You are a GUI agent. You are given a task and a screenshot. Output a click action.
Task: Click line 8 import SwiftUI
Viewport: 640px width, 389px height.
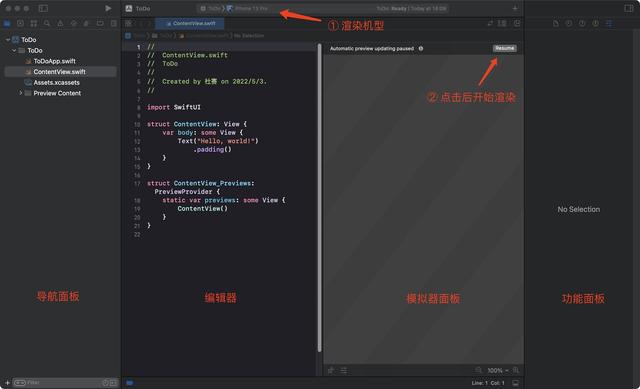[x=174, y=107]
